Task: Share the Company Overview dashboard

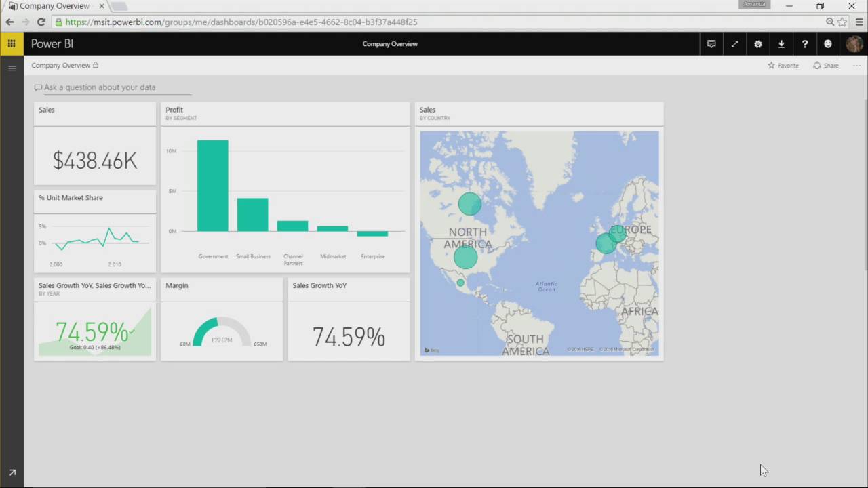Action: click(826, 66)
